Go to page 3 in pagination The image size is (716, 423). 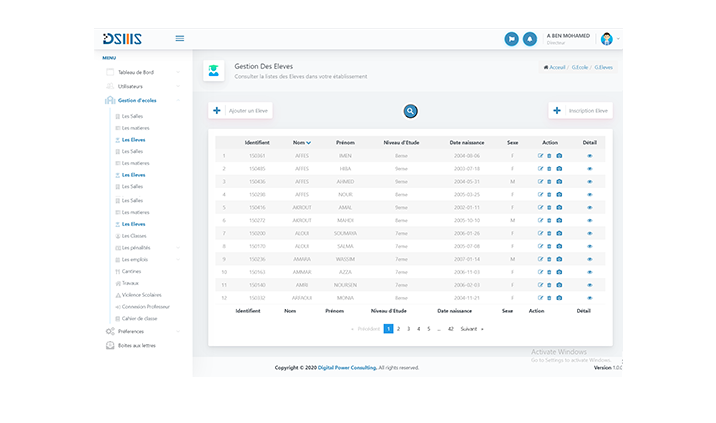pyautogui.click(x=408, y=328)
